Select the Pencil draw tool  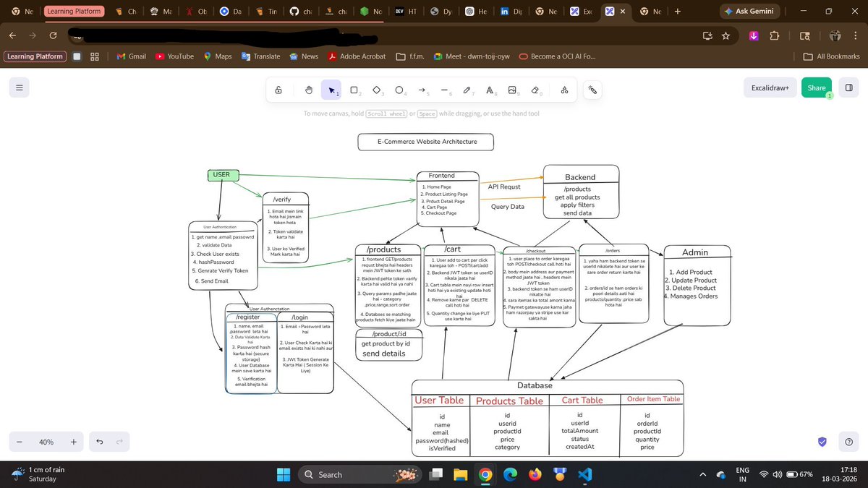[x=467, y=90]
